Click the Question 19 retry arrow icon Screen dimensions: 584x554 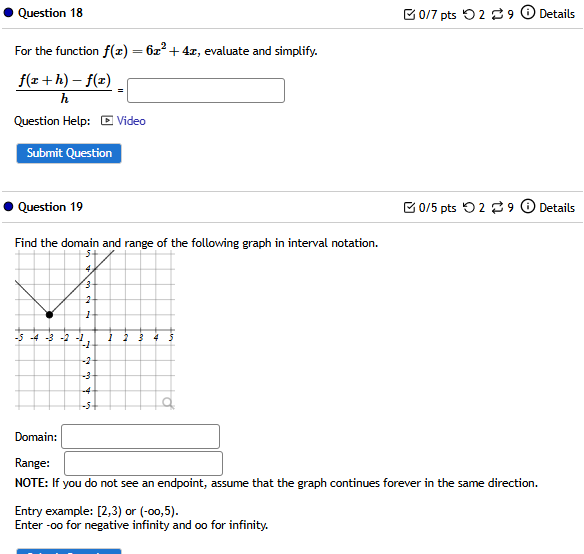(x=469, y=208)
